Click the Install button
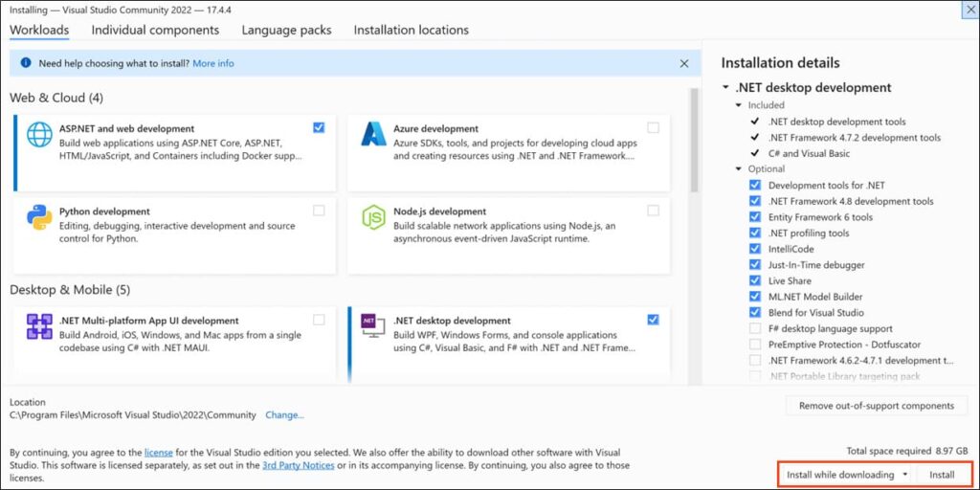 point(942,475)
